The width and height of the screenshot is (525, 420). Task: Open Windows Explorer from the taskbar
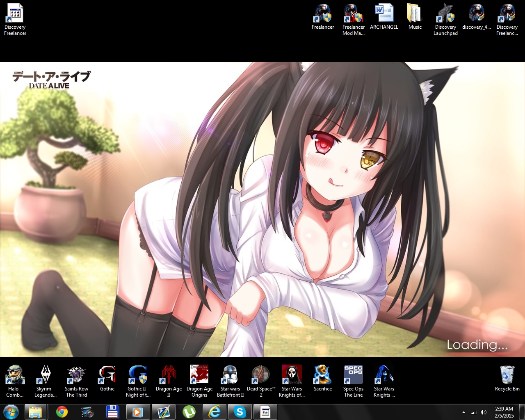36,412
